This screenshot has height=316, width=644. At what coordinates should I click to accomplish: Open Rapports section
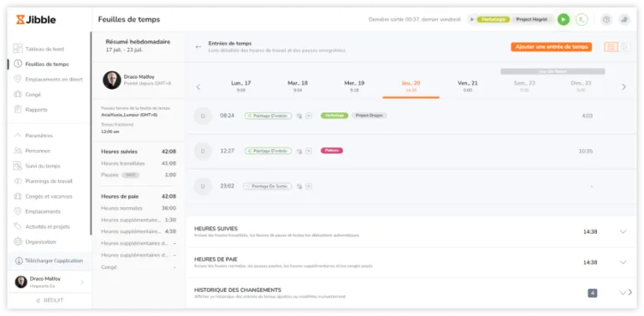click(30, 110)
